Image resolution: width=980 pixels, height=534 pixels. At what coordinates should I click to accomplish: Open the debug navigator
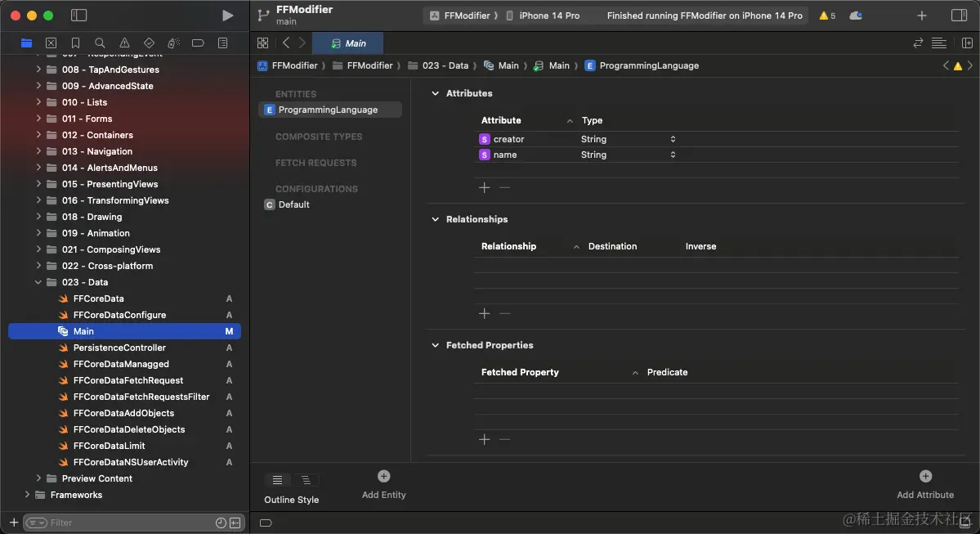(173, 43)
